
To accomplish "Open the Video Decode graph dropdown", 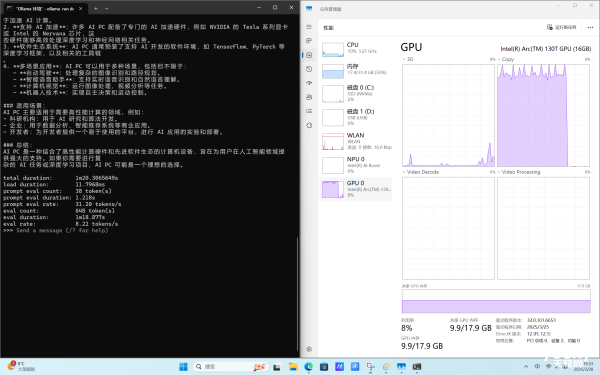I will coord(421,172).
